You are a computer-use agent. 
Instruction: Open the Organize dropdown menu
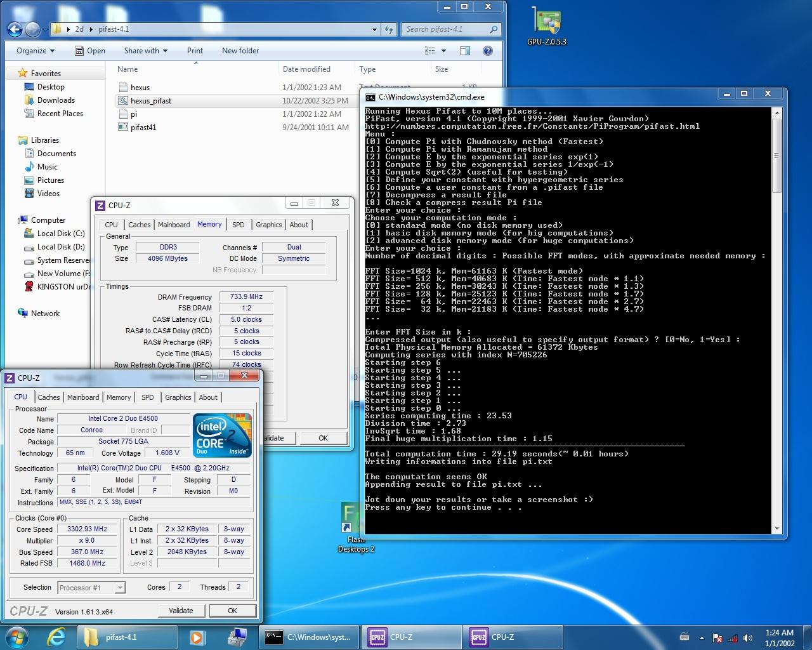click(x=36, y=51)
